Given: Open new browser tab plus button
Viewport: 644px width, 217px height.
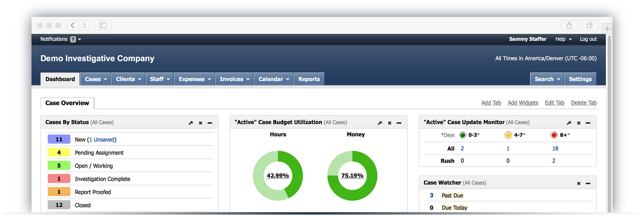Looking at the screenshot, I should pos(607,29).
